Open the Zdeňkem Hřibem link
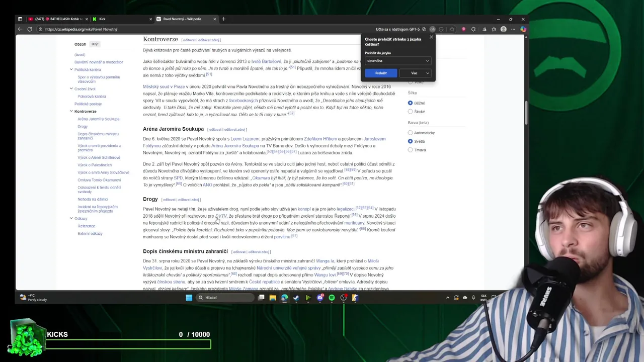The width and height of the screenshot is (644, 362). click(x=320, y=139)
